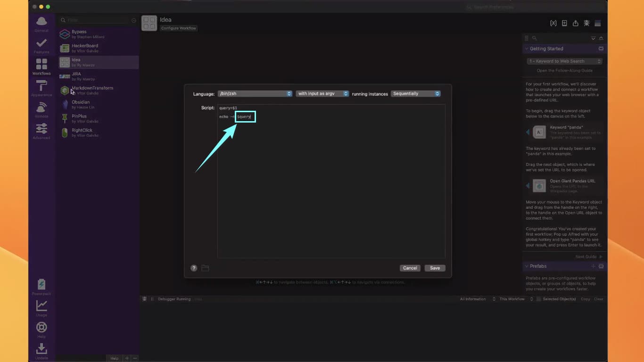Open the Appearance preferences section

[x=41, y=88]
